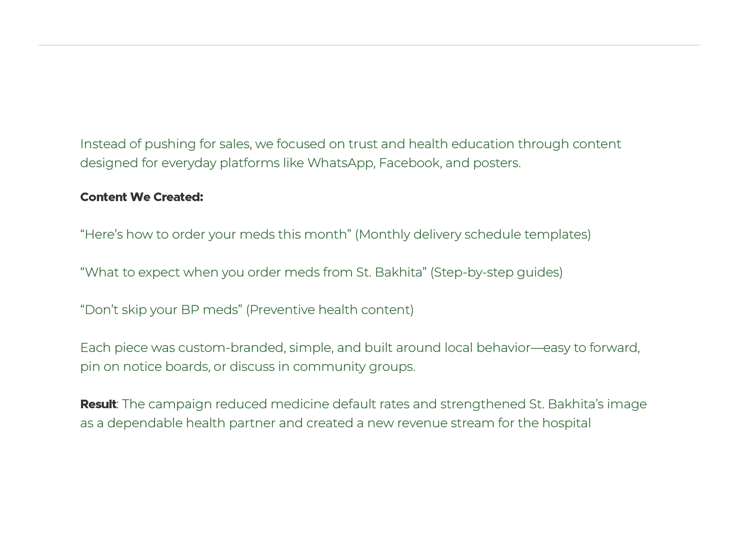Screen dimensions: 756x534
Task: Click the horizontal divider line at the top
Action: point(369,45)
